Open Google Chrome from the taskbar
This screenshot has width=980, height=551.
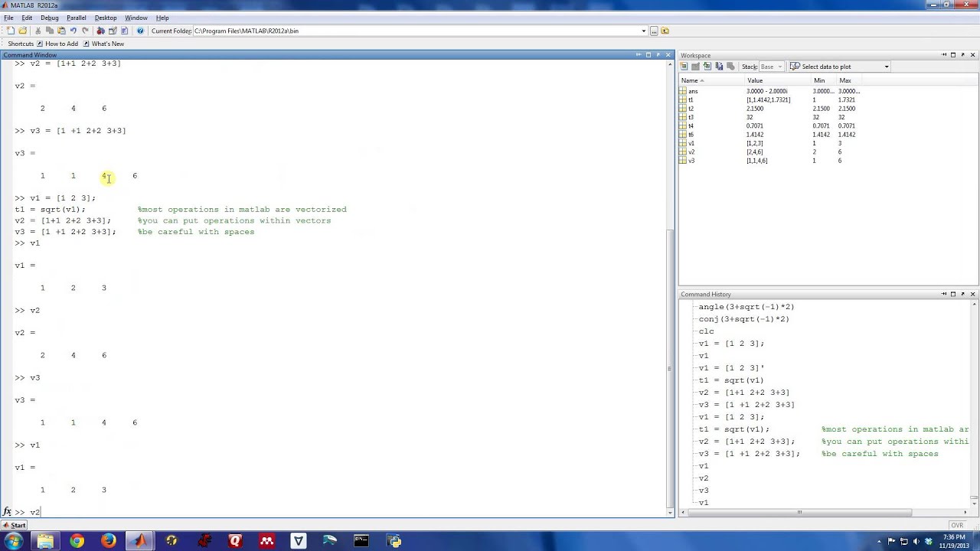coord(77,541)
